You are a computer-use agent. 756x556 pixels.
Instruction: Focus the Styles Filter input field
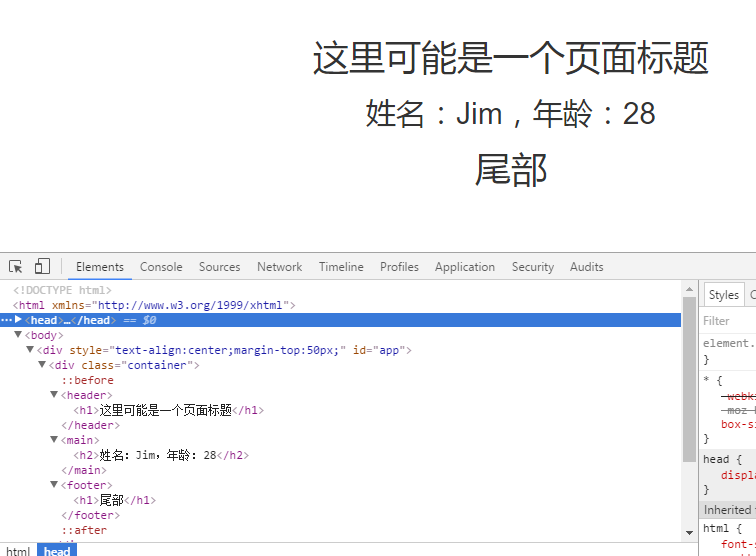[728, 321]
